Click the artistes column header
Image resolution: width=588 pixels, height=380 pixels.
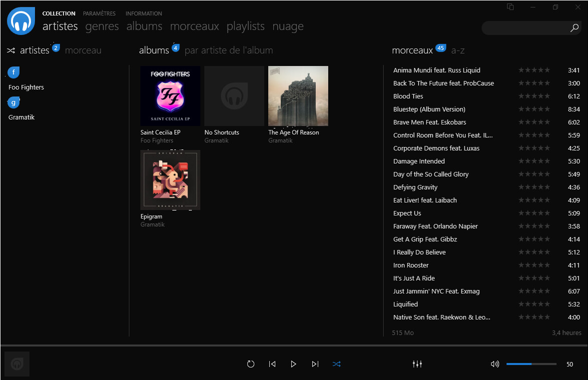pos(34,50)
